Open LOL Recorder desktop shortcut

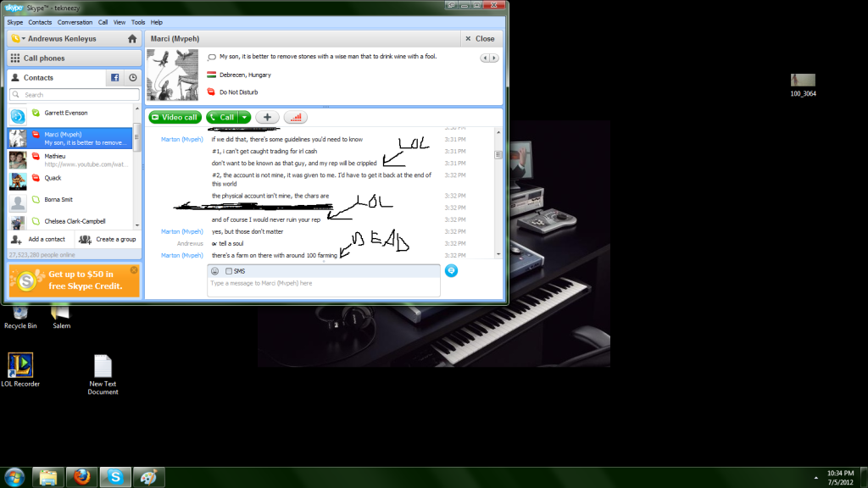click(x=20, y=369)
